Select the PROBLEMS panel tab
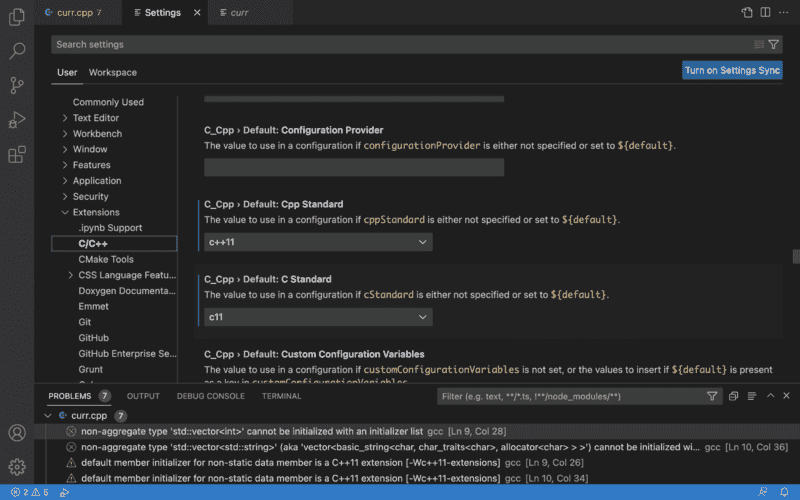 point(70,396)
